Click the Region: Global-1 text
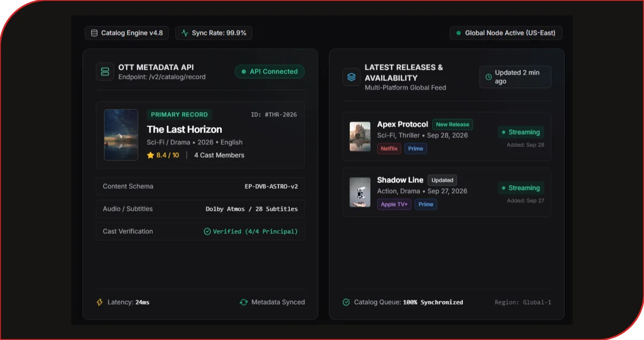This screenshot has width=644, height=340. point(523,302)
